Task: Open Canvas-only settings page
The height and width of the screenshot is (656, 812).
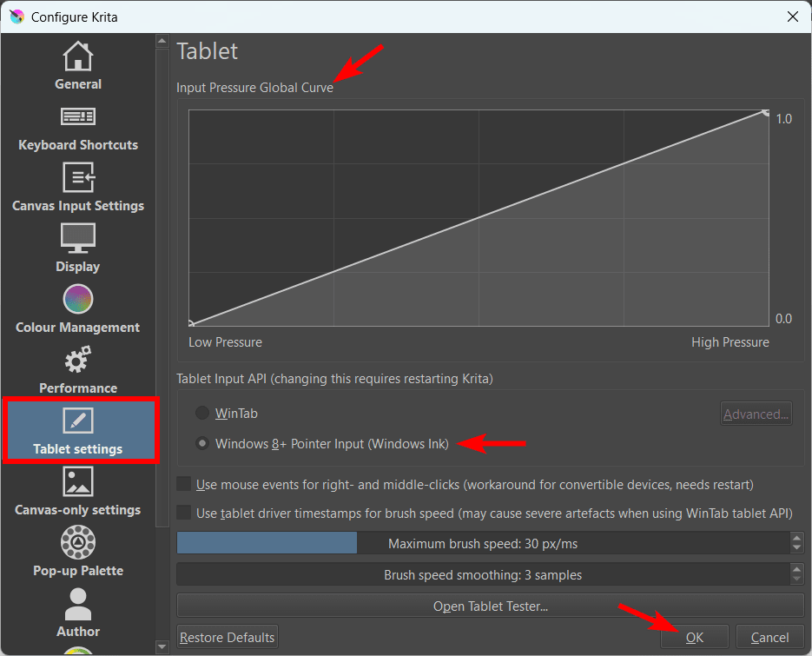Action: (x=77, y=491)
